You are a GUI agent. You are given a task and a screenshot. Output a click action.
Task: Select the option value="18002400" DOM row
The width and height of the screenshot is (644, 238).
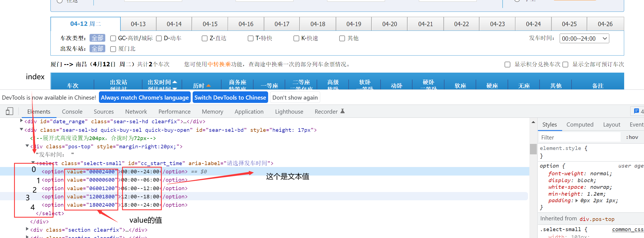coord(265,205)
